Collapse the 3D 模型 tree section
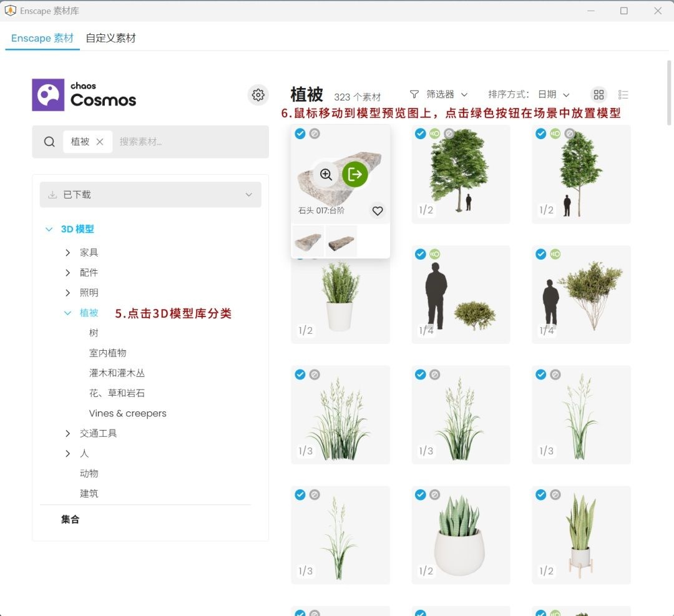Image resolution: width=674 pixels, height=616 pixels. [49, 229]
